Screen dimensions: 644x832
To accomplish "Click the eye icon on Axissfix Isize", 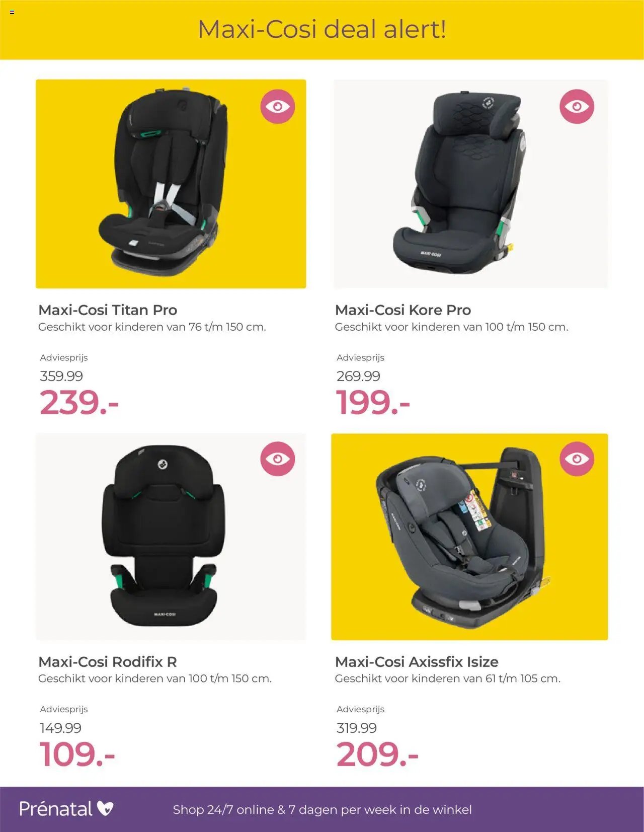I will [x=577, y=459].
